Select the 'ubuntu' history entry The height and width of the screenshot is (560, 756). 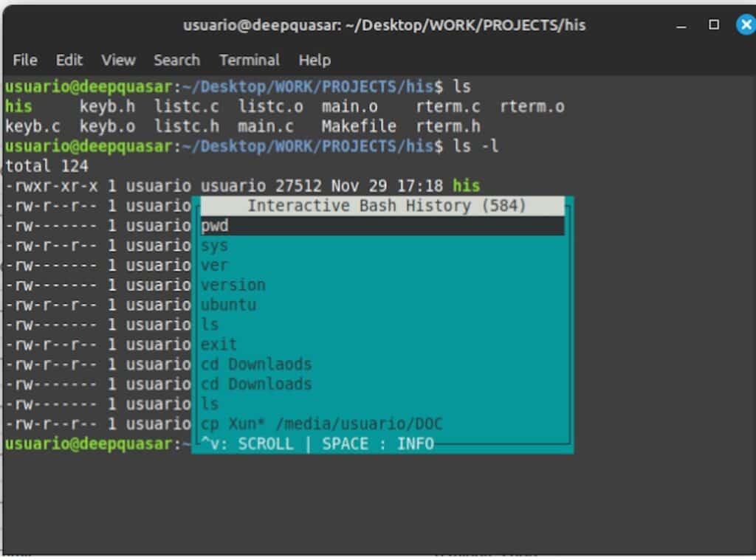(229, 305)
